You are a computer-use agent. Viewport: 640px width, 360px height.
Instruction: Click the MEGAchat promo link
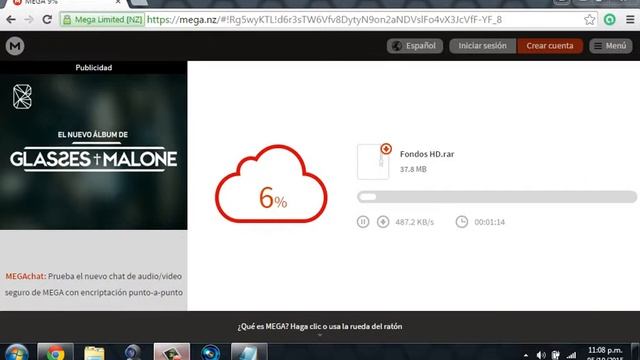pyautogui.click(x=25, y=276)
